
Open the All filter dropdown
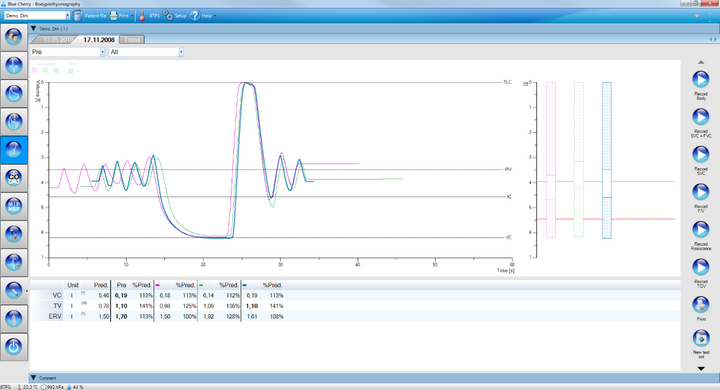coord(146,52)
